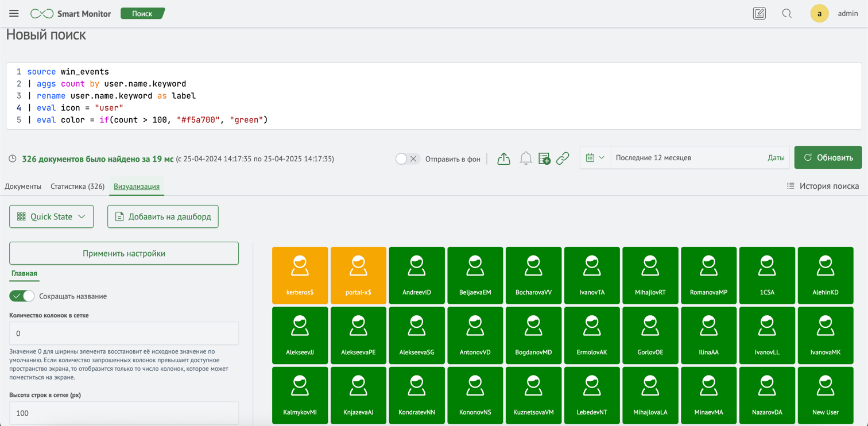Open the hamburger navigation menu
The width and height of the screenshot is (868, 426).
point(14,13)
